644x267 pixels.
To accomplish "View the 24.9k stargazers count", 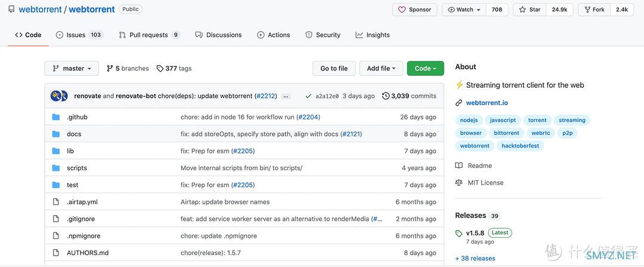I will coord(559,10).
